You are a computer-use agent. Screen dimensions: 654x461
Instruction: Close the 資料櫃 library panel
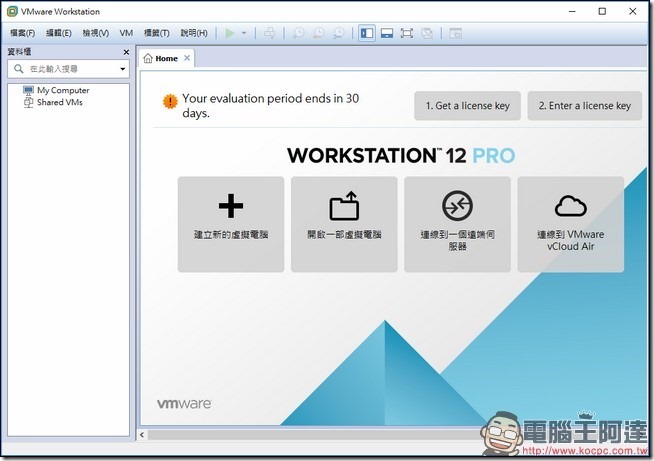pos(126,52)
